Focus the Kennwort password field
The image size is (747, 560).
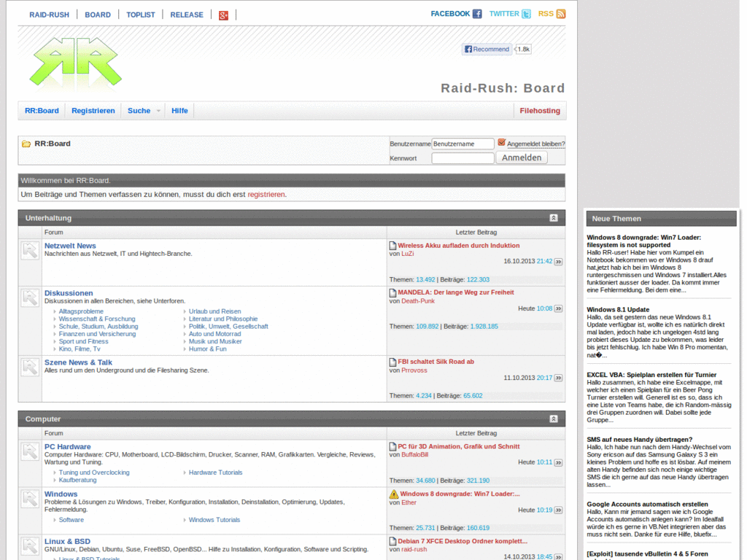[462, 158]
